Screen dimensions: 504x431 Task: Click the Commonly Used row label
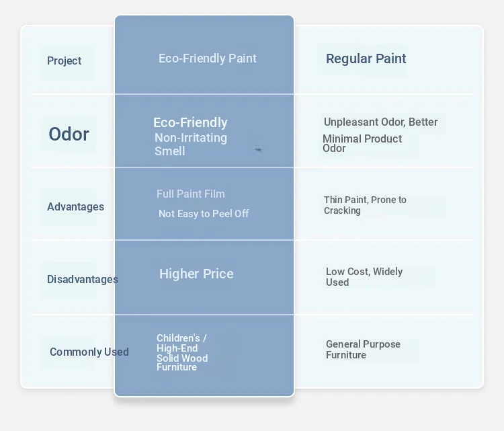[x=89, y=352]
